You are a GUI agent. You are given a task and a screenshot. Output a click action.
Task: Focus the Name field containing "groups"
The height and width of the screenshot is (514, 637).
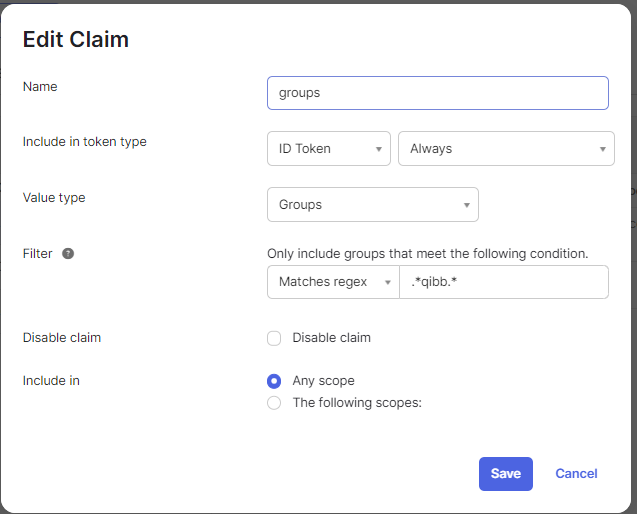[x=437, y=93]
